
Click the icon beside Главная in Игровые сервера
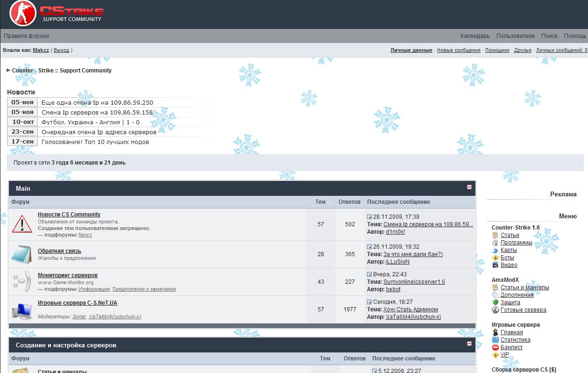(496, 332)
